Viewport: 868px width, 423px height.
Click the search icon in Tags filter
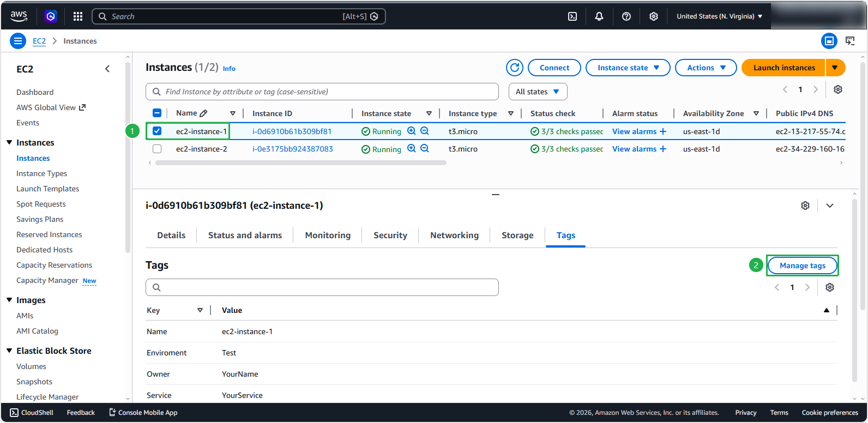point(156,287)
